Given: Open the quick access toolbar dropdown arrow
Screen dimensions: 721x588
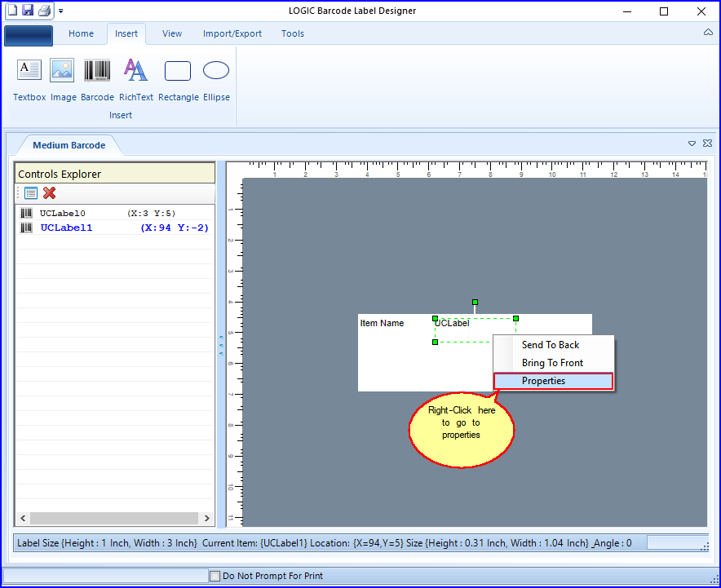Looking at the screenshot, I should click(x=60, y=11).
